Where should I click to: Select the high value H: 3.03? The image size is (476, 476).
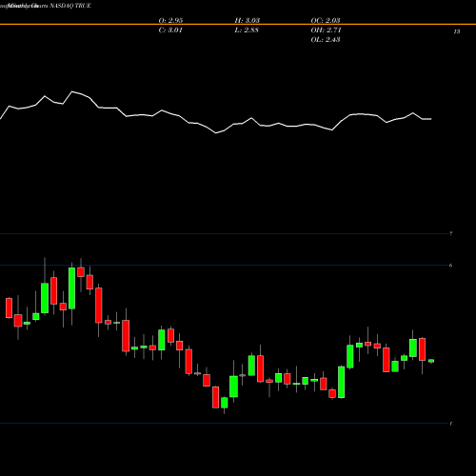click(x=248, y=21)
